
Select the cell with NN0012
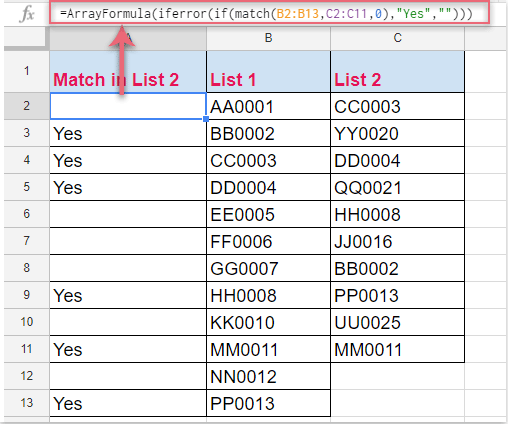pos(268,376)
